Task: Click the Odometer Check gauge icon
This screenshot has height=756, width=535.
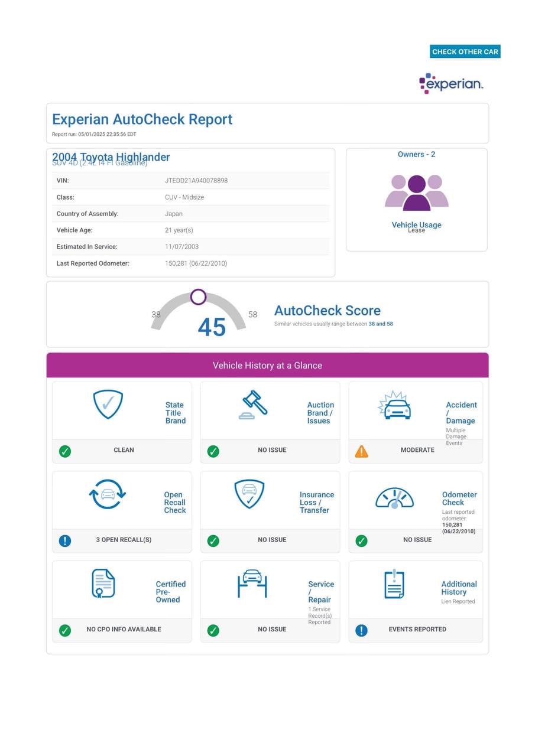Action: click(x=394, y=497)
